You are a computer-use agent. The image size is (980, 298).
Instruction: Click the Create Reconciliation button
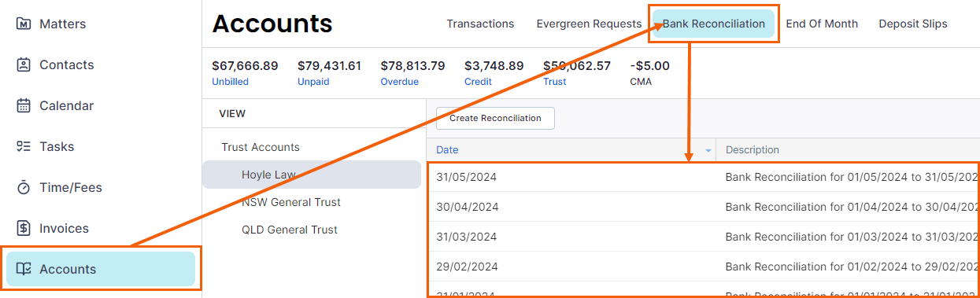click(495, 118)
